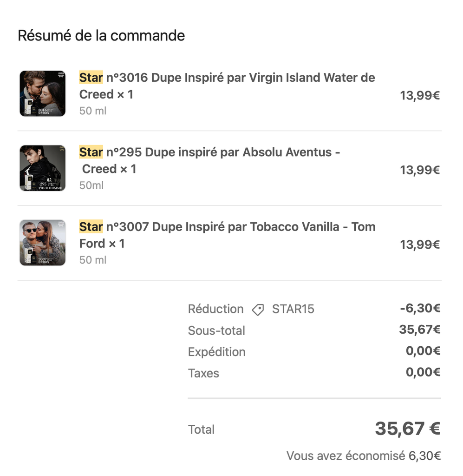The height and width of the screenshot is (476, 463).
Task: Select the STAR15 discount code text
Action: click(293, 309)
